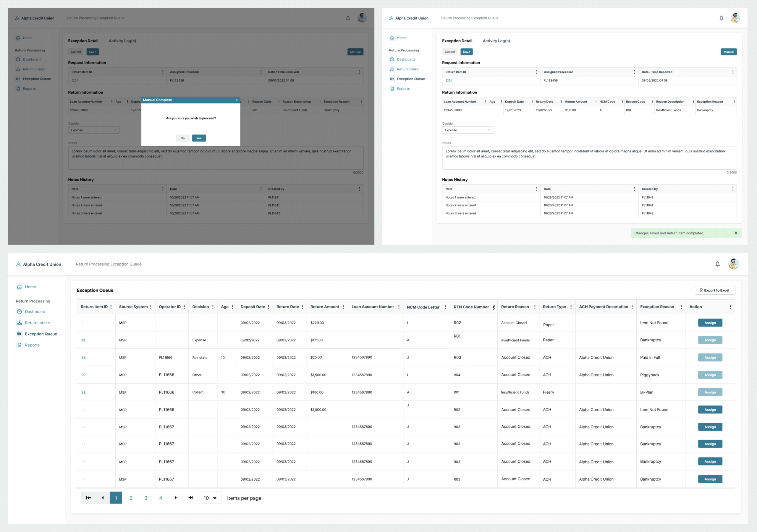Viewport: 757px width, 532px height.
Task: Go to first page of queue
Action: (88, 498)
